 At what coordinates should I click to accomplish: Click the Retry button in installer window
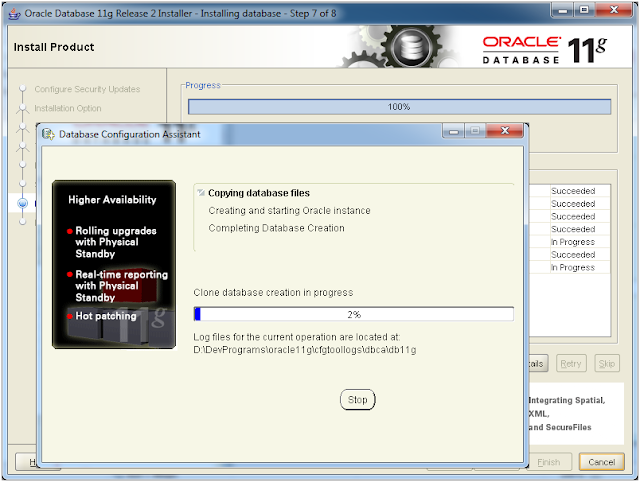tap(571, 363)
